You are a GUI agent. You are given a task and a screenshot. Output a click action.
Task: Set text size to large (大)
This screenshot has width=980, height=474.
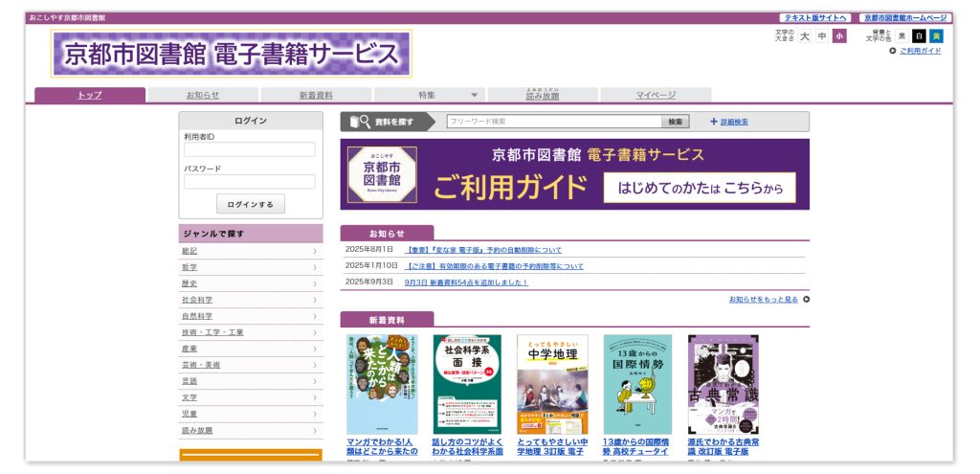(x=805, y=36)
